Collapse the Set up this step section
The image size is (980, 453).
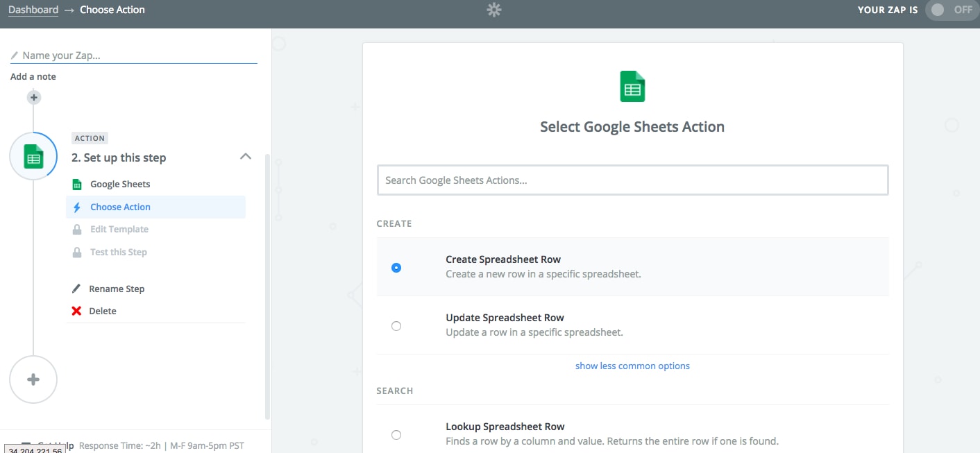(245, 157)
